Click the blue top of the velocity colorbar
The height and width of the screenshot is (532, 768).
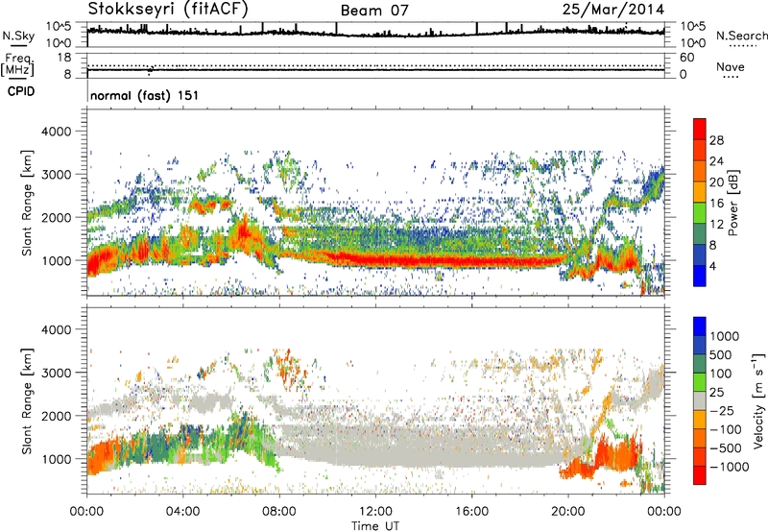point(700,326)
